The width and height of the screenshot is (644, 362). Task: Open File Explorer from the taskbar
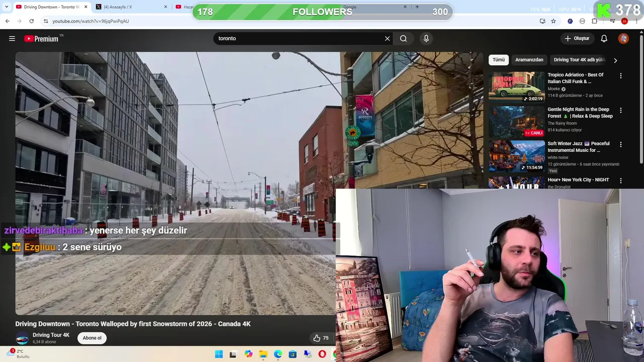263,354
